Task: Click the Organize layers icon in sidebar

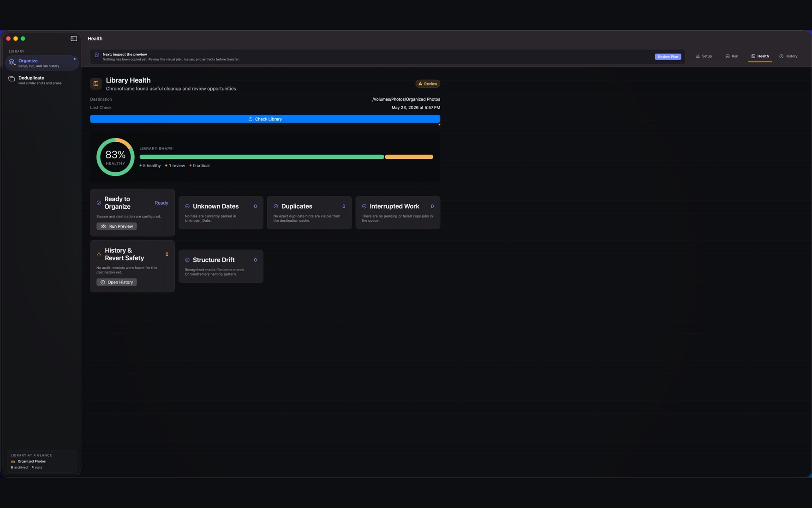Action: tap(12, 62)
